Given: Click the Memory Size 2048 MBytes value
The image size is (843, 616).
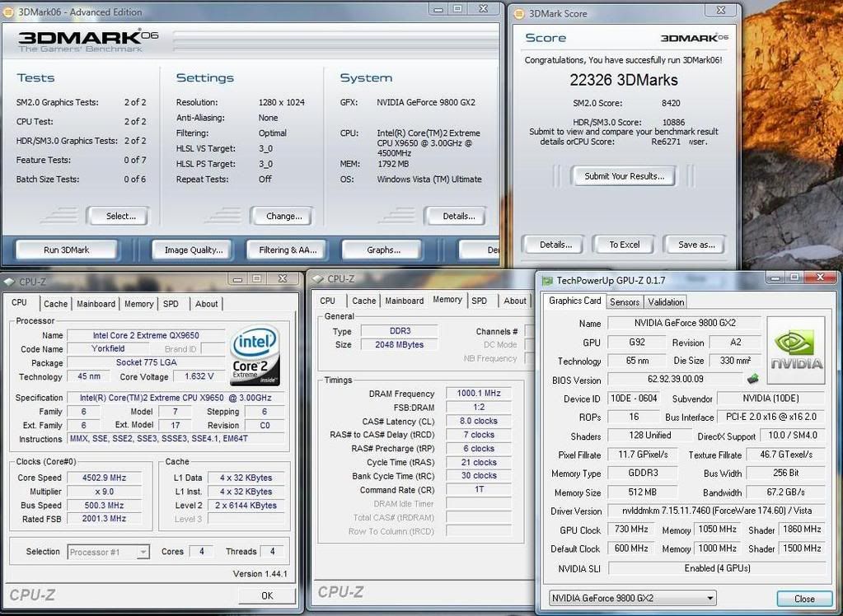Looking at the screenshot, I should click(400, 345).
